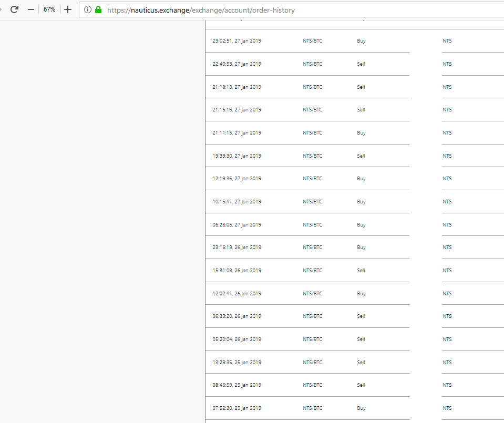Select the 21:11:15, 27 Jan 2019 timestamp
This screenshot has height=423, width=504.
tap(236, 133)
